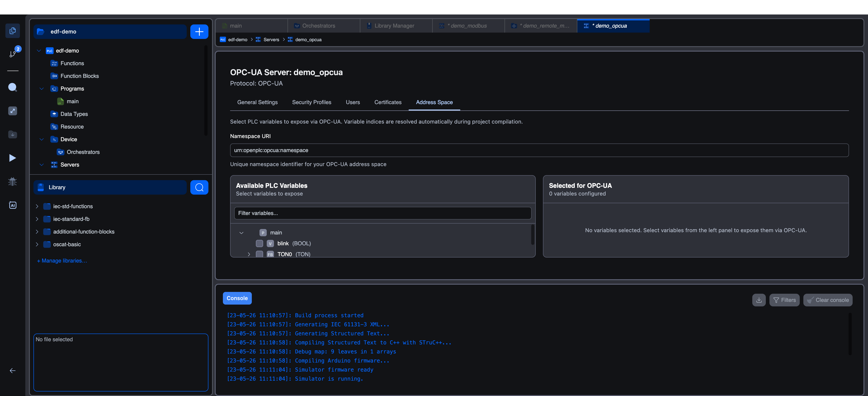Collapse the edf-demo PLC tree node

[39, 51]
